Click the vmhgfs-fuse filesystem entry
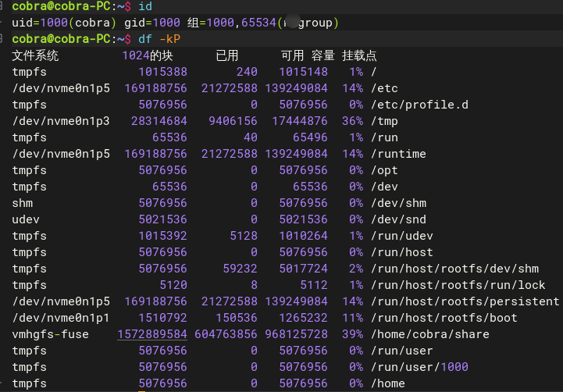The image size is (563, 392). 50,334
